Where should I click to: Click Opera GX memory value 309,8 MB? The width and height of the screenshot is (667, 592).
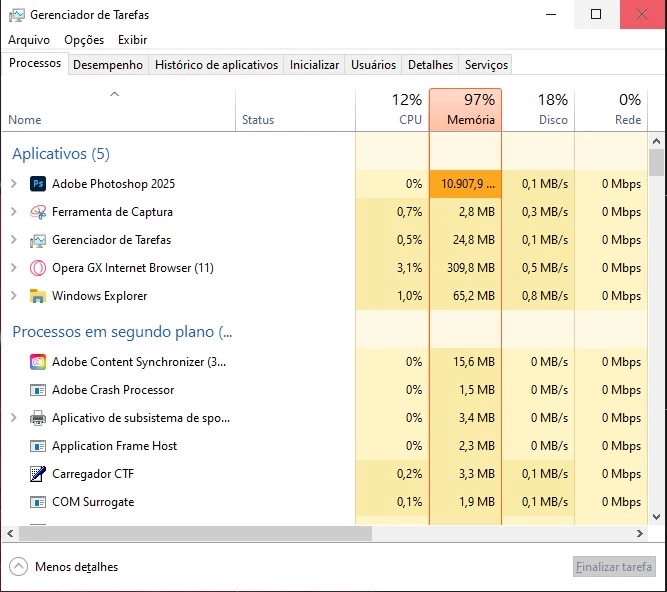point(471,268)
